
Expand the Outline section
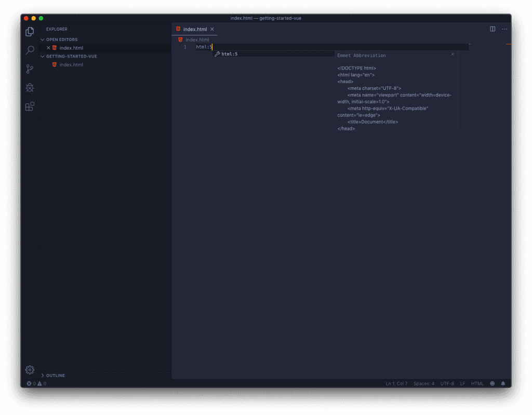click(x=43, y=376)
